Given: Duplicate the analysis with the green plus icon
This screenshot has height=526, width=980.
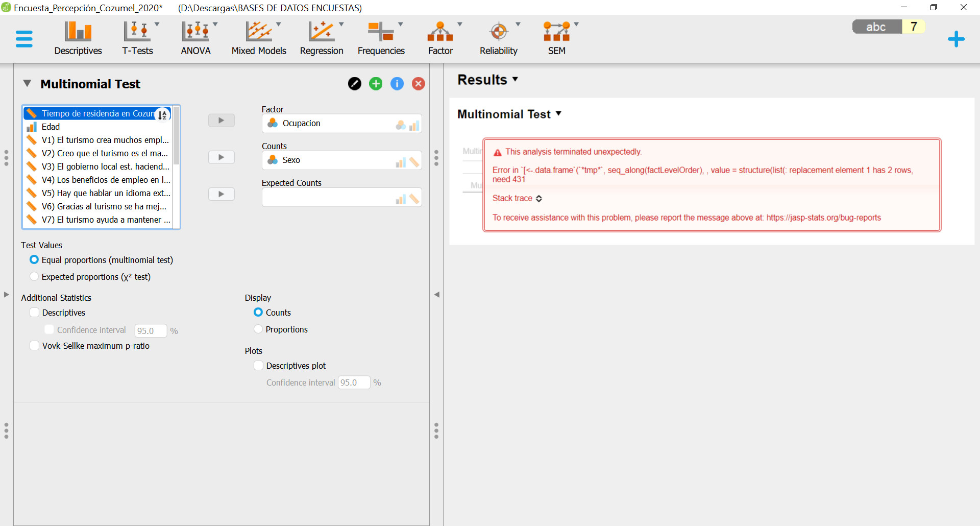Looking at the screenshot, I should (376, 83).
